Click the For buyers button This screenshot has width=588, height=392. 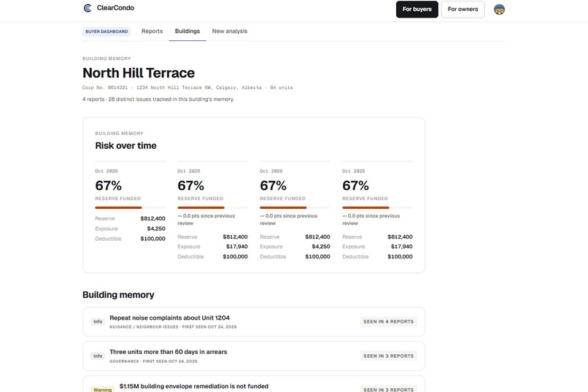pyautogui.click(x=417, y=9)
